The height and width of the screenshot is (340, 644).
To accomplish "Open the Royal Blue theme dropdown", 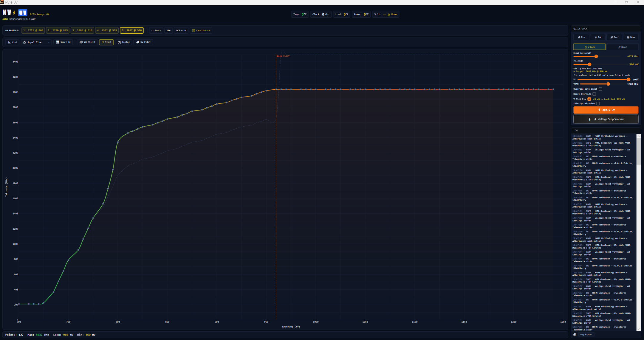I will click(x=36, y=42).
